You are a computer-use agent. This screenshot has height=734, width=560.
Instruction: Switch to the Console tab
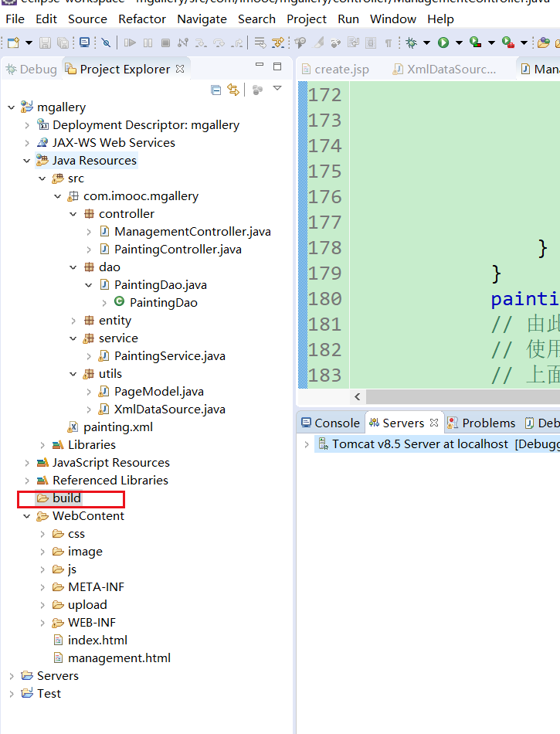[x=331, y=423]
